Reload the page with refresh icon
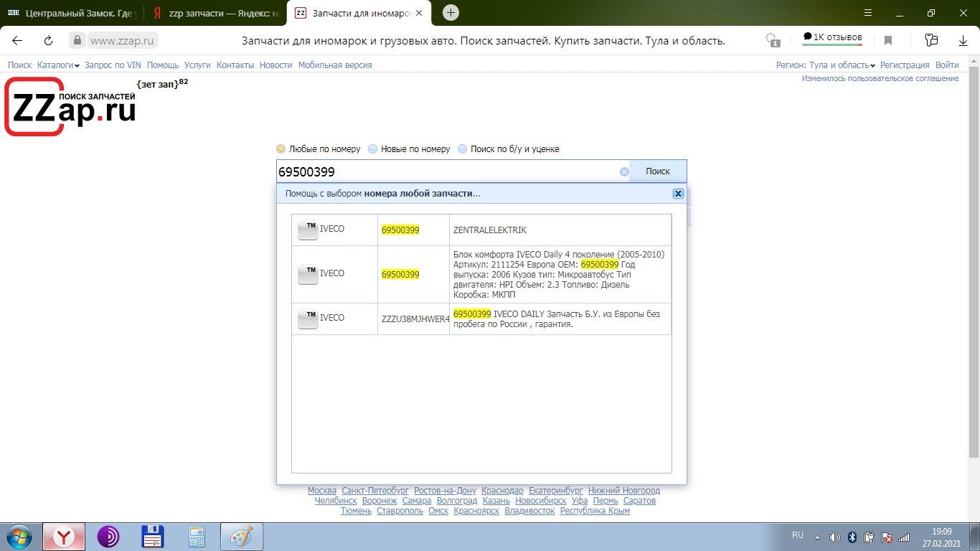The image size is (980, 551). [48, 41]
